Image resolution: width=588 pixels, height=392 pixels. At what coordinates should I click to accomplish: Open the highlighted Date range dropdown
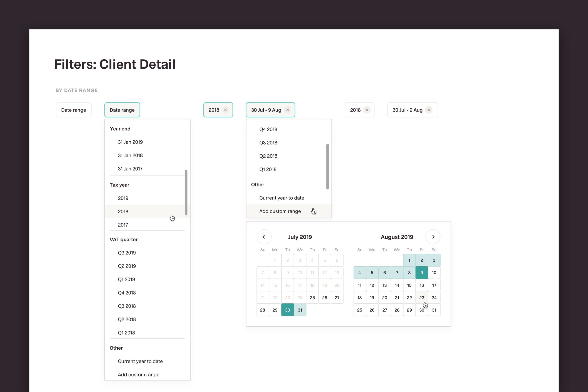122,110
